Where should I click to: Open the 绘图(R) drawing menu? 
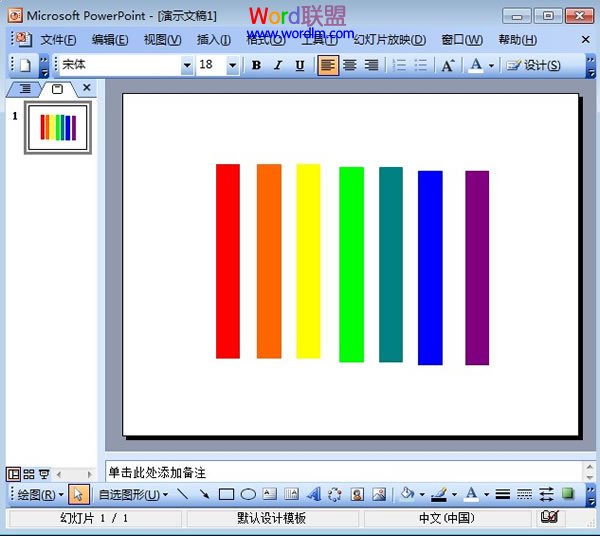[x=40, y=495]
